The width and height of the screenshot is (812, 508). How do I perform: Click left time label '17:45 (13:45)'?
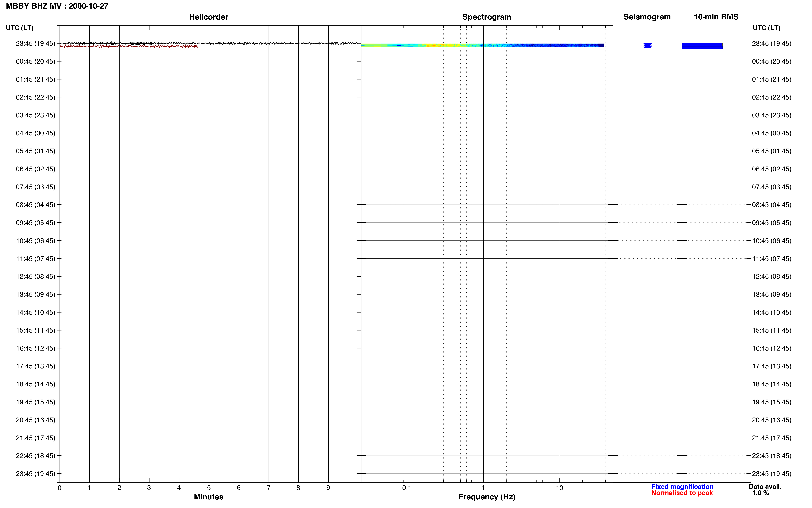(36, 366)
